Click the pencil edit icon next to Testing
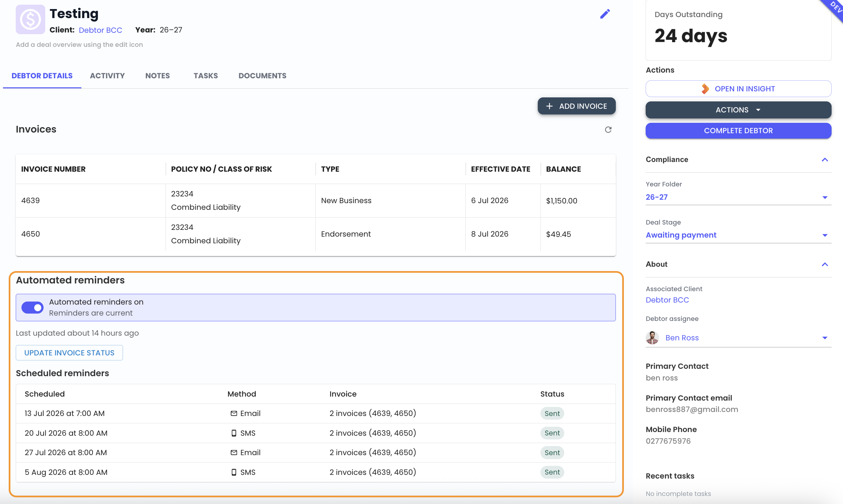Image resolution: width=843 pixels, height=504 pixels. [605, 14]
